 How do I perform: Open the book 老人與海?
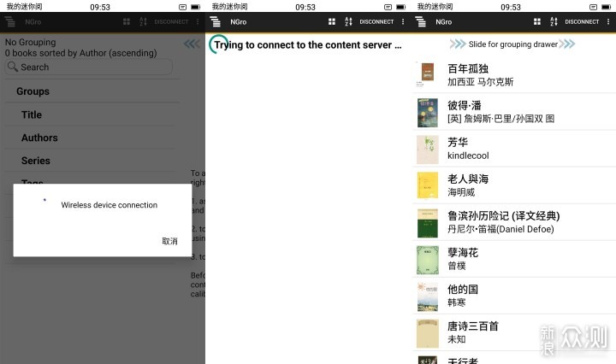pos(514,185)
